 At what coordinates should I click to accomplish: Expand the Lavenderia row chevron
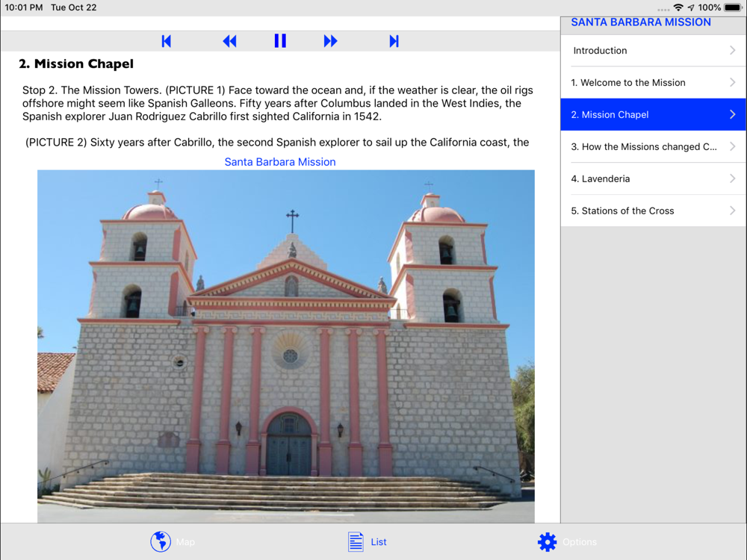(733, 178)
